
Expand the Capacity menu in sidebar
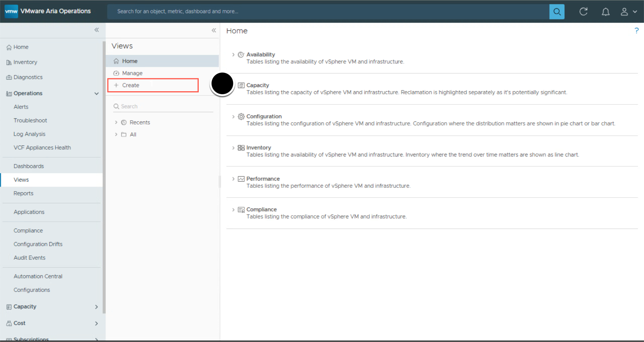96,307
